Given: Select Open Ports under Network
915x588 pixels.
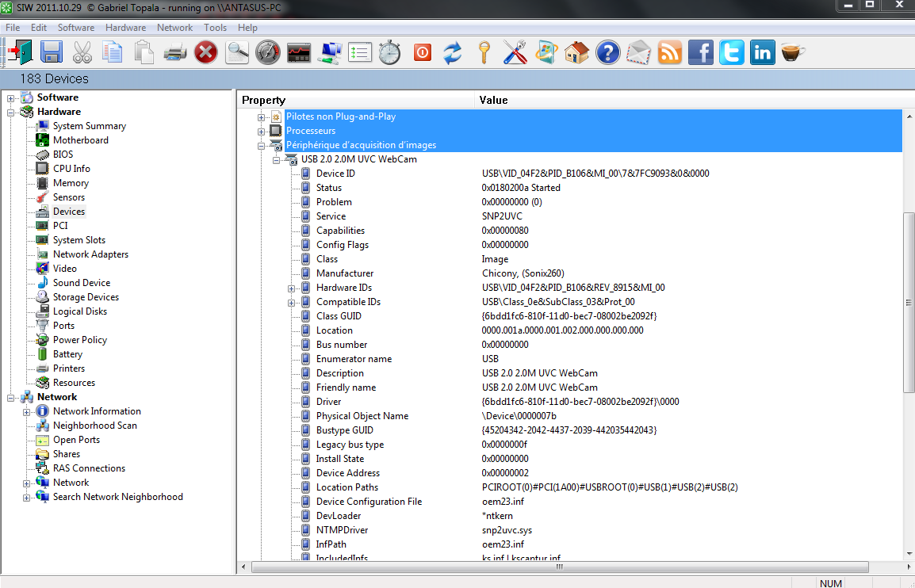Looking at the screenshot, I should [x=76, y=440].
